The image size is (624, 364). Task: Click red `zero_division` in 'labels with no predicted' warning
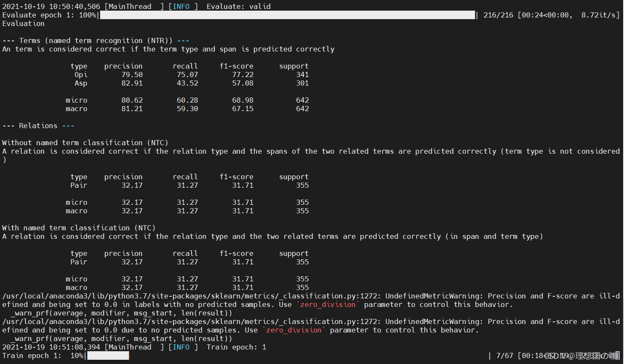(328, 304)
